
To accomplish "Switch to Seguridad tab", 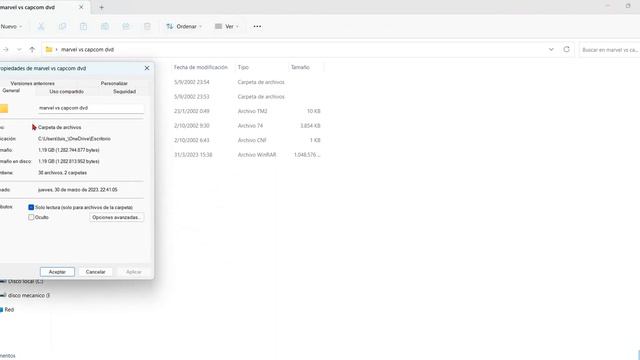I will point(124,91).
